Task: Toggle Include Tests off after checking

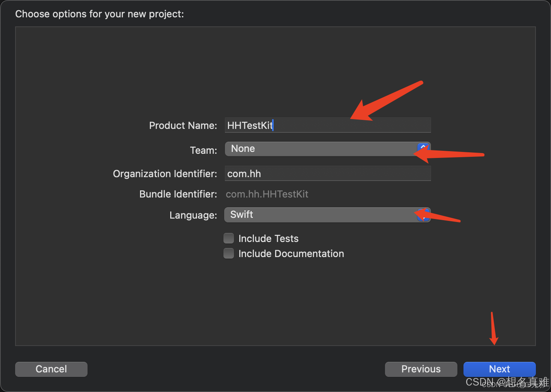Action: tap(229, 238)
